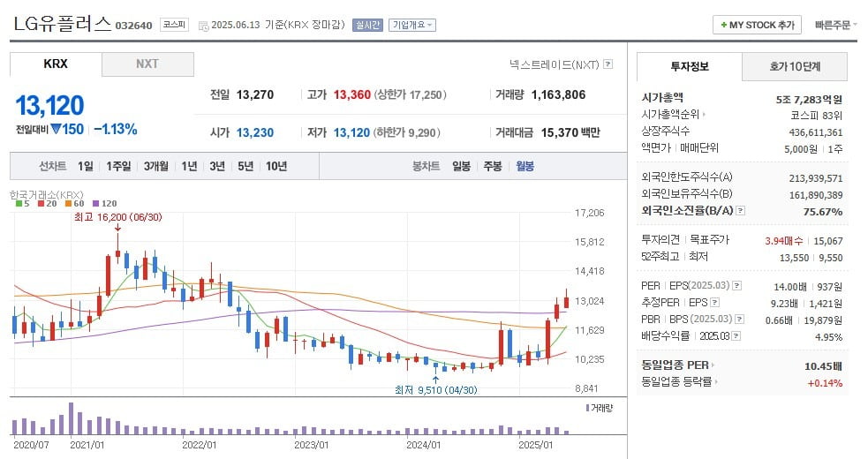This screenshot has width=868, height=459.
Task: Click the 전일 value 13,270
Action: click(255, 94)
